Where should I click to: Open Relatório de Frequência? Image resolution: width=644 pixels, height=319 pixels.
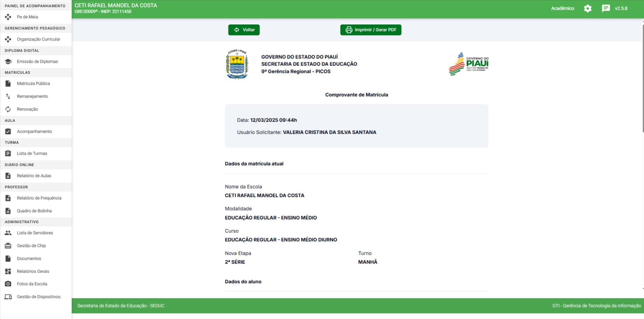(39, 198)
